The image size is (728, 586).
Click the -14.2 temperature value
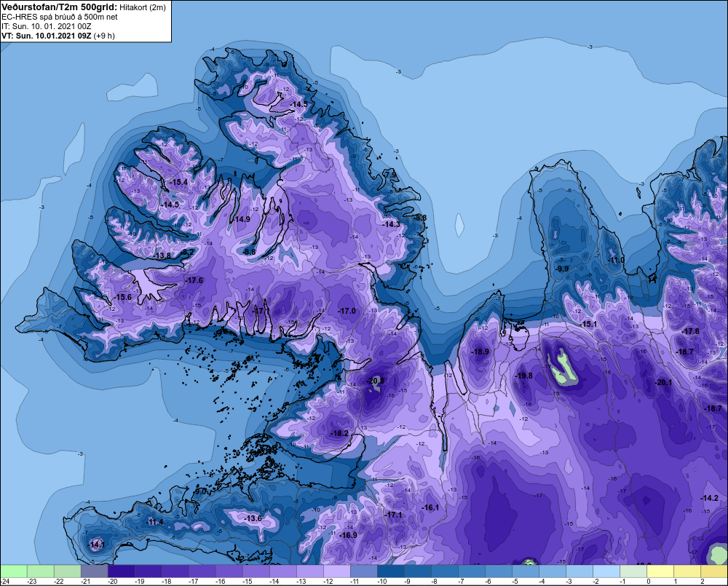709,498
